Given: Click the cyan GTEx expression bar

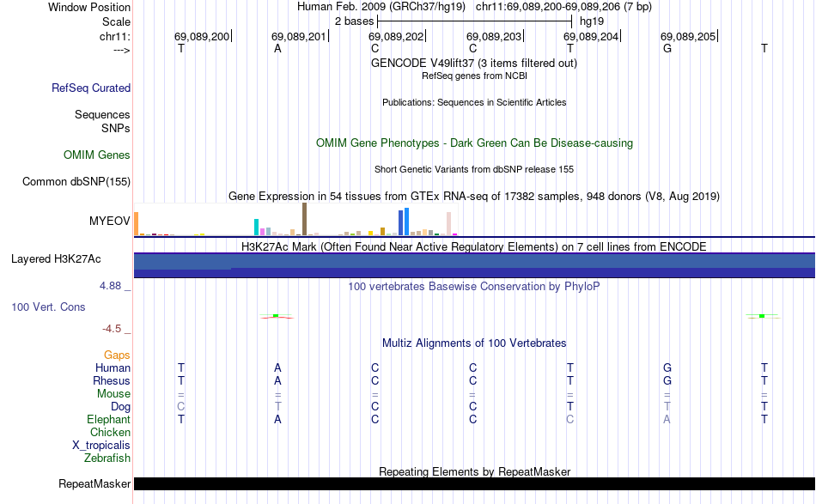Looking at the screenshot, I should pyautogui.click(x=256, y=228).
